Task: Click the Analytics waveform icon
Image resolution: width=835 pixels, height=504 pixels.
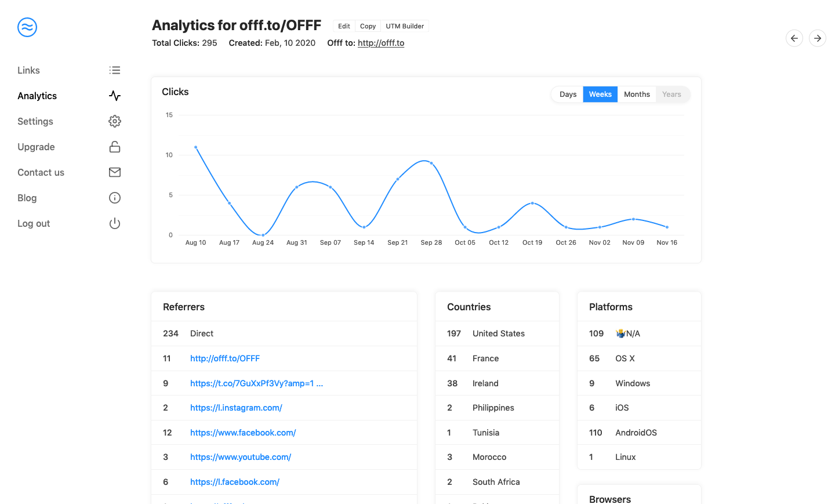Action: (x=114, y=96)
